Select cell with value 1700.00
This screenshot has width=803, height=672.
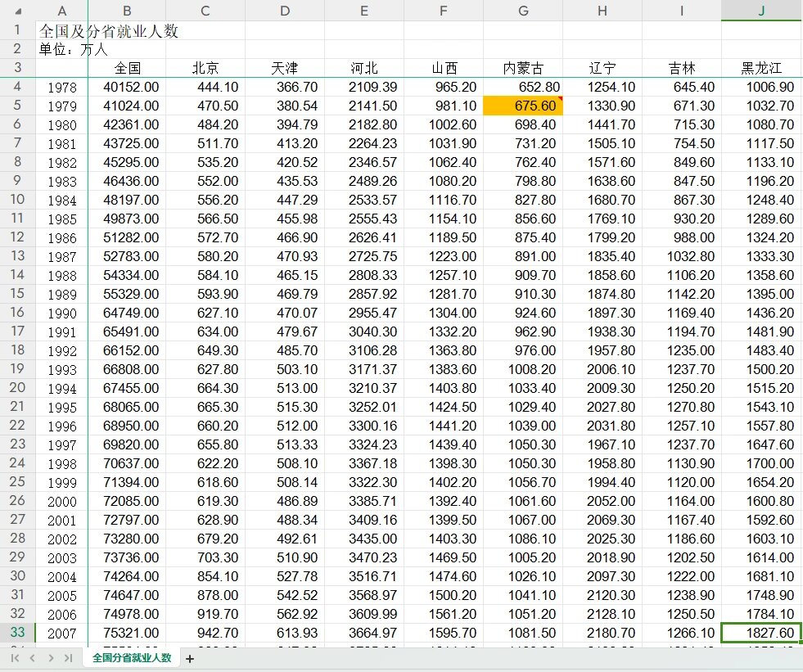click(761, 463)
